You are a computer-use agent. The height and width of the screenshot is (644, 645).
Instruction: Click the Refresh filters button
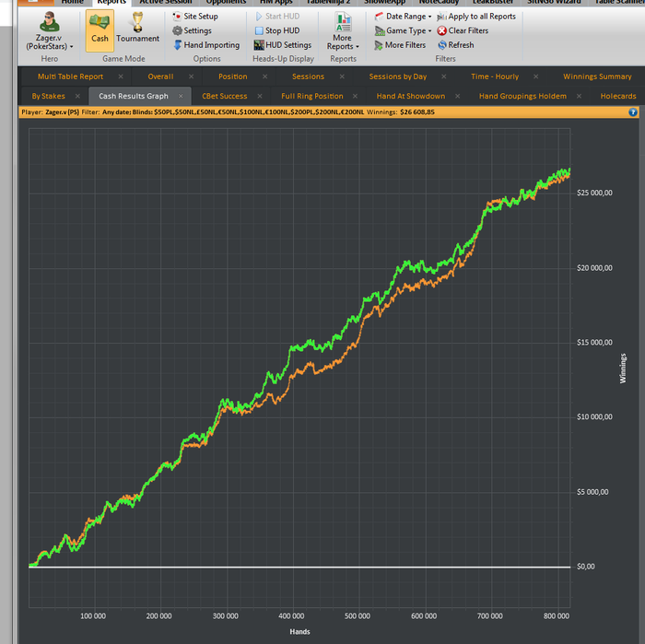tap(456, 45)
